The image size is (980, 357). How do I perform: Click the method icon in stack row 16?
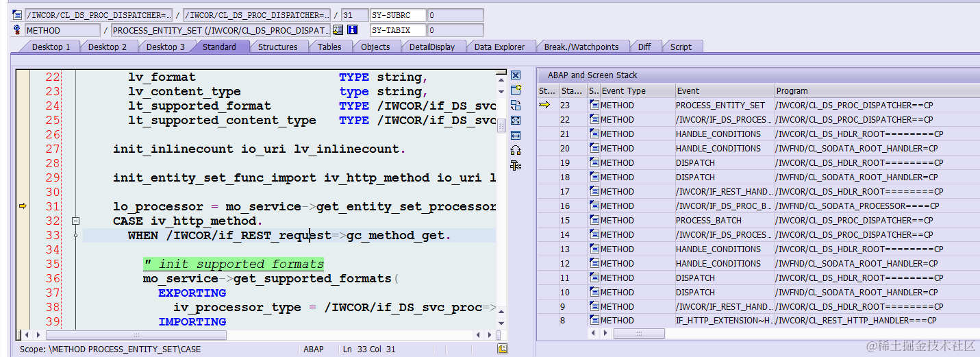coord(594,206)
